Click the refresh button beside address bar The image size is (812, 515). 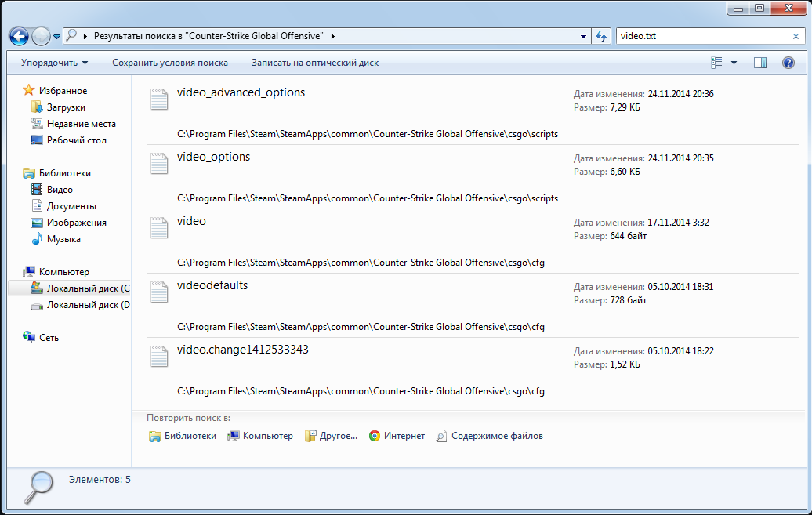[601, 36]
